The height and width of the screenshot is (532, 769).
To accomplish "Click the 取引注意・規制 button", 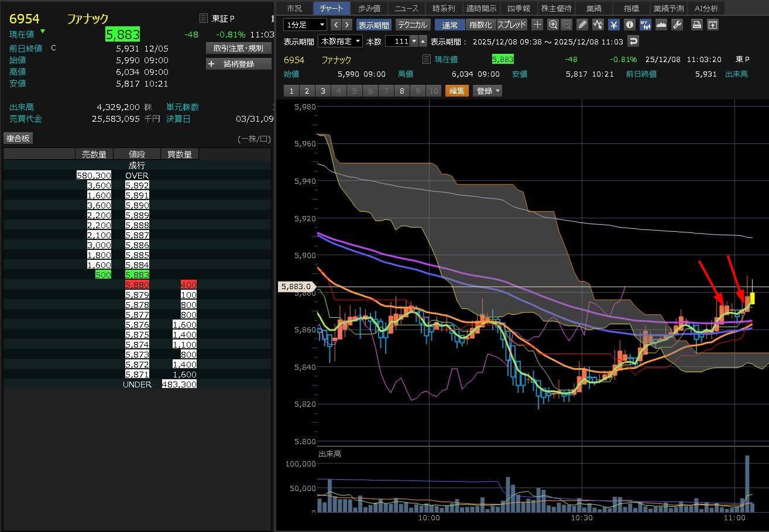I will click(x=239, y=48).
